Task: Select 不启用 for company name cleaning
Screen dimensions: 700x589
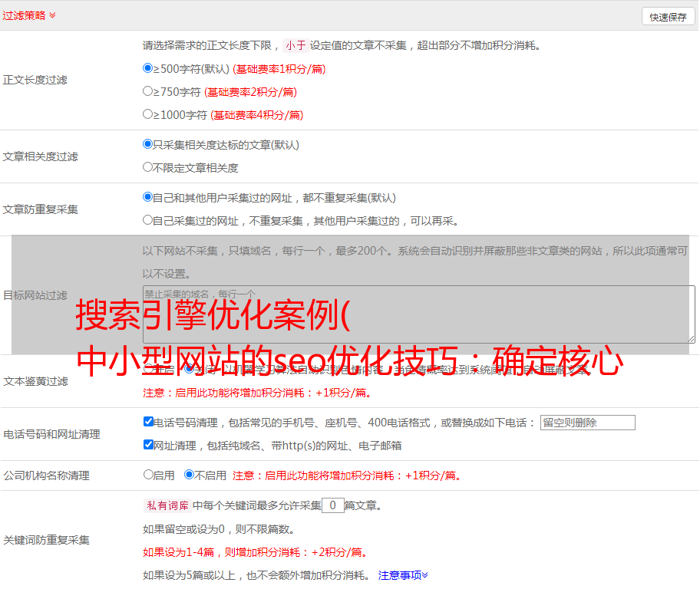Action: (189, 475)
